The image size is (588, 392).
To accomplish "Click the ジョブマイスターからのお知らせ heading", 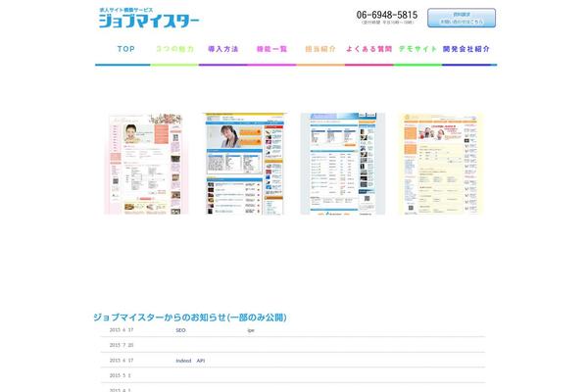I will click(190, 318).
